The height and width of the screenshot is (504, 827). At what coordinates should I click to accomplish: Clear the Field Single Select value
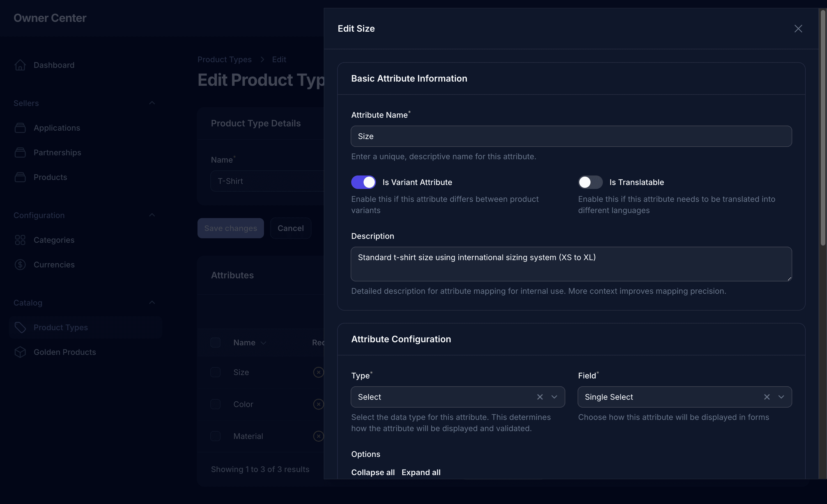pyautogui.click(x=767, y=397)
